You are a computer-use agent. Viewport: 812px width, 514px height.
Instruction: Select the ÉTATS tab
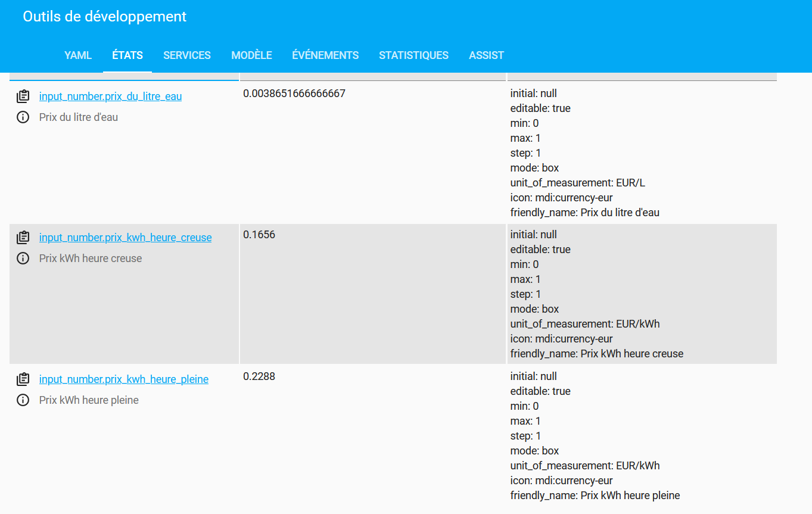127,55
